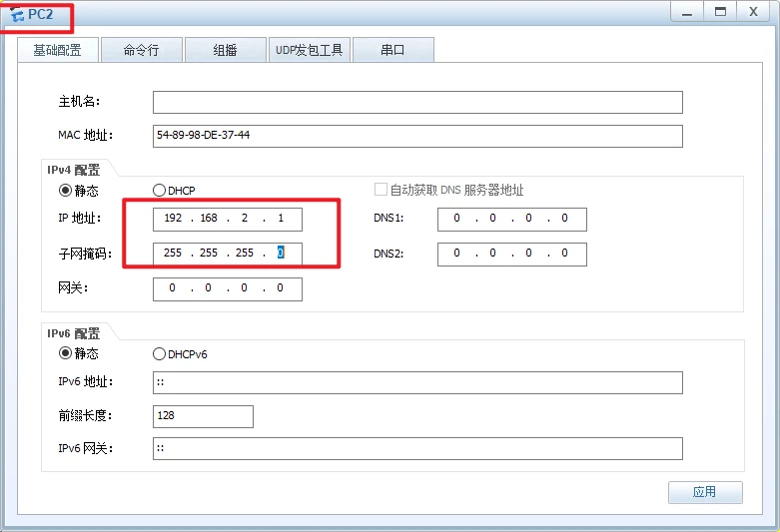780x532 pixels.
Task: Click the 网关 address field
Action: tap(227, 288)
